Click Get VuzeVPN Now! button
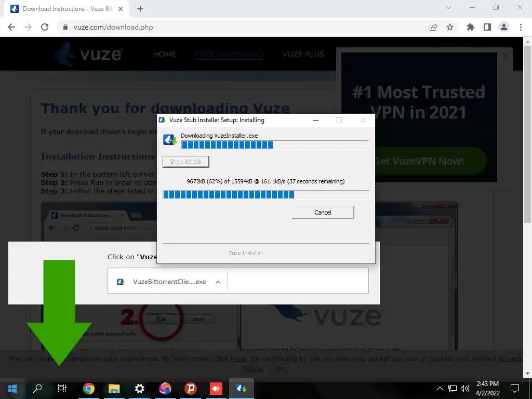This screenshot has height=399, width=532. click(419, 161)
